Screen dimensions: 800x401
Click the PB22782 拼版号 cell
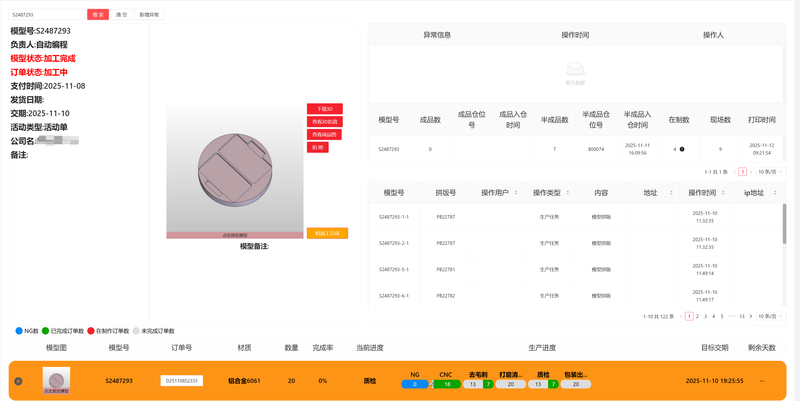point(446,295)
